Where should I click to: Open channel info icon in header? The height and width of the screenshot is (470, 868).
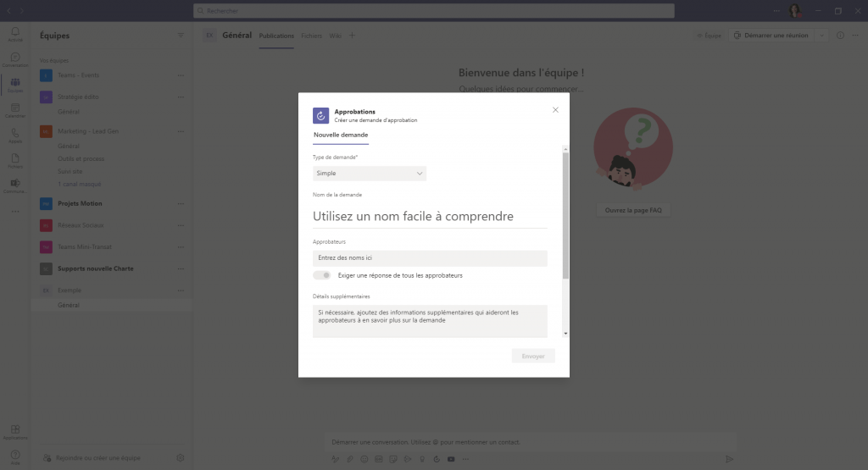[840, 36]
